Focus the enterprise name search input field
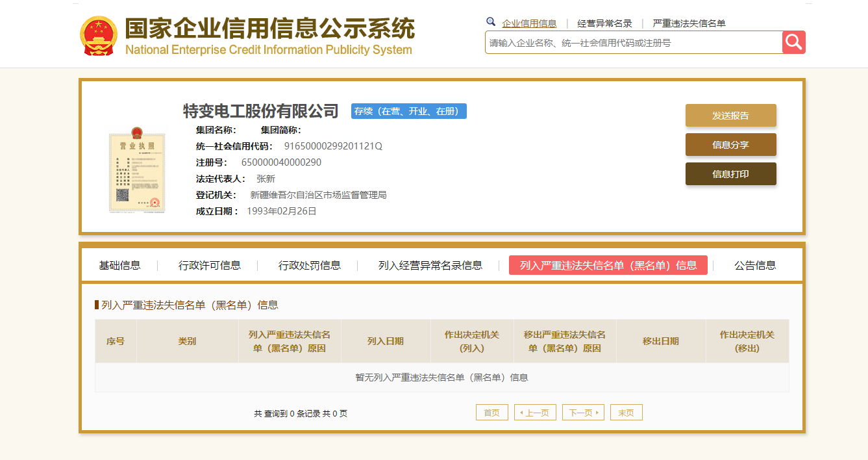868x460 pixels. [x=634, y=42]
